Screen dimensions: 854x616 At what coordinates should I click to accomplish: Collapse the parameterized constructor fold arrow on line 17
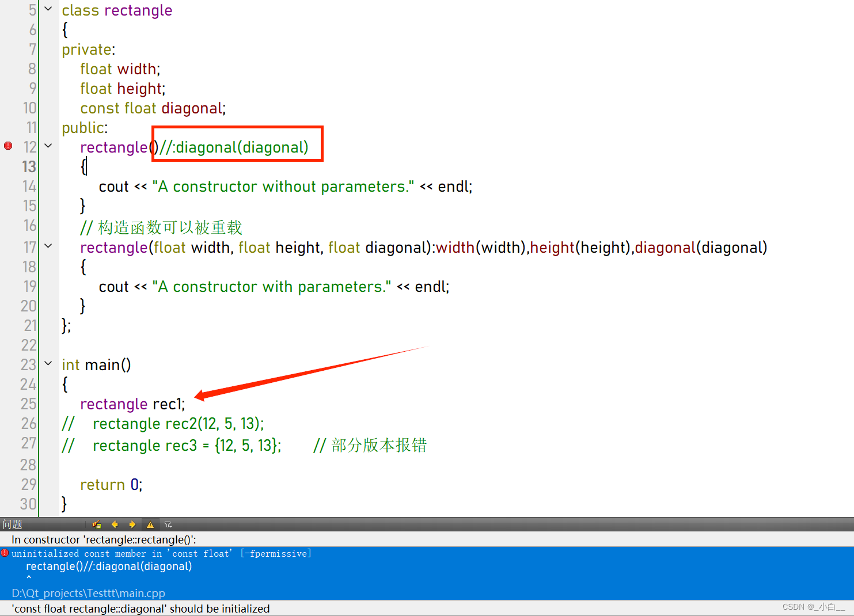coord(48,246)
